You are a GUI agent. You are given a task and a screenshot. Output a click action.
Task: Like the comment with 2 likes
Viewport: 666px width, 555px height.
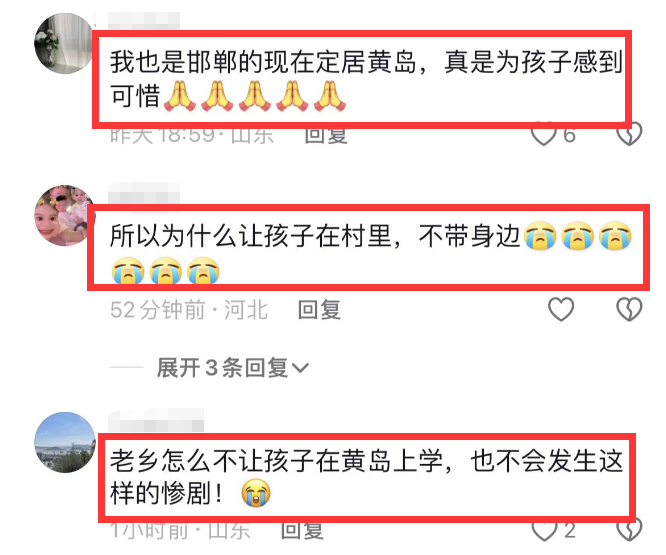[545, 531]
